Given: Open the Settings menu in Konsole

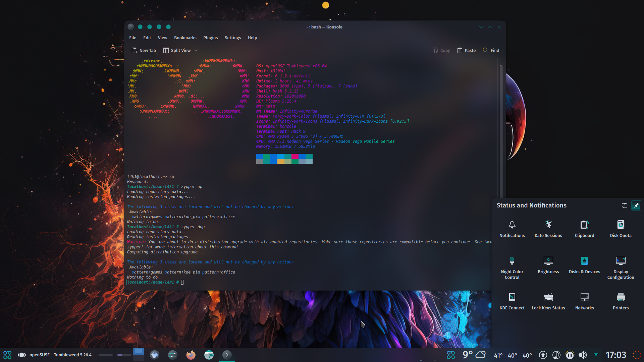Looking at the screenshot, I should coord(233,38).
